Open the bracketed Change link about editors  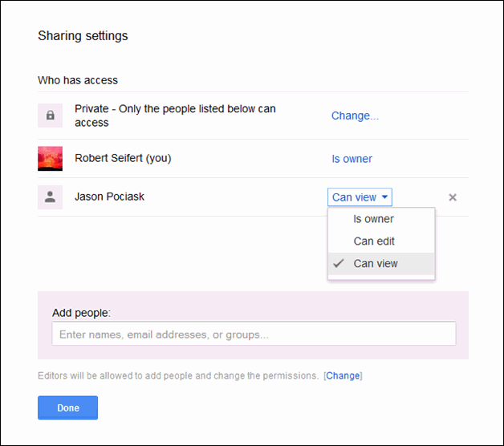coord(343,375)
